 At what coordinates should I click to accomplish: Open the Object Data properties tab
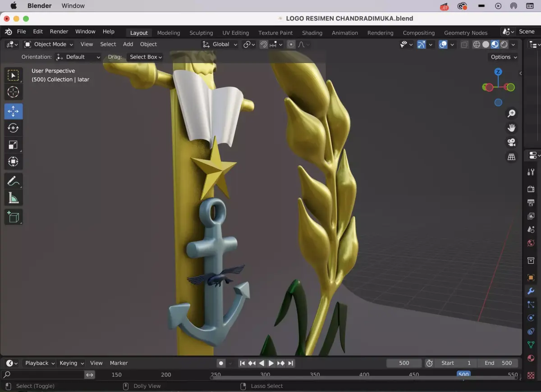tap(531, 345)
